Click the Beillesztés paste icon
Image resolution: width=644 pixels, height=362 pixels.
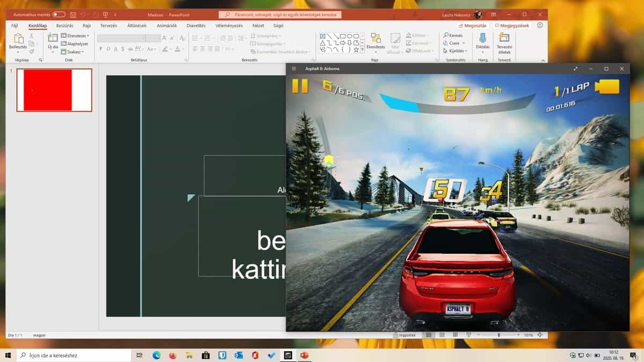pyautogui.click(x=18, y=39)
